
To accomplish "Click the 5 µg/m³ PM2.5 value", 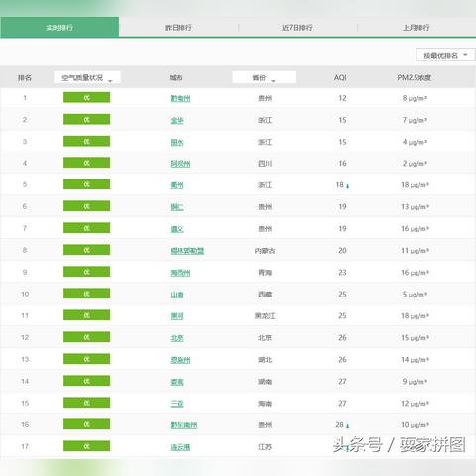I will point(415,295).
